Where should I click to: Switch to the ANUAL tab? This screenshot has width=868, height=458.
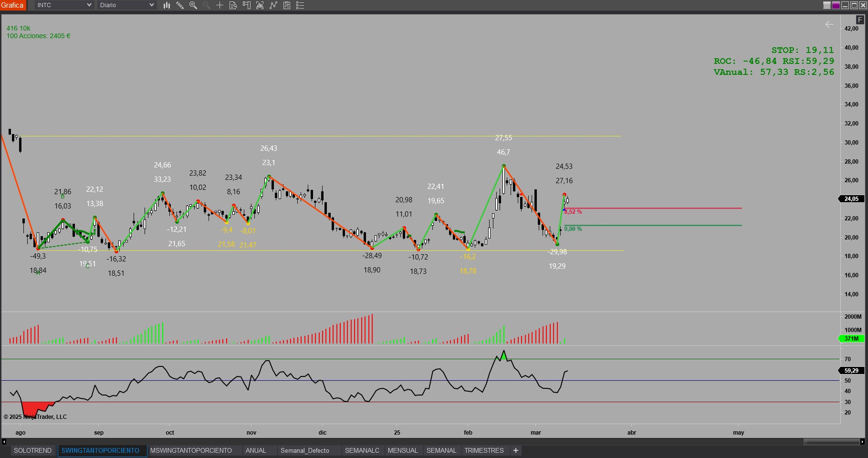coord(256,450)
